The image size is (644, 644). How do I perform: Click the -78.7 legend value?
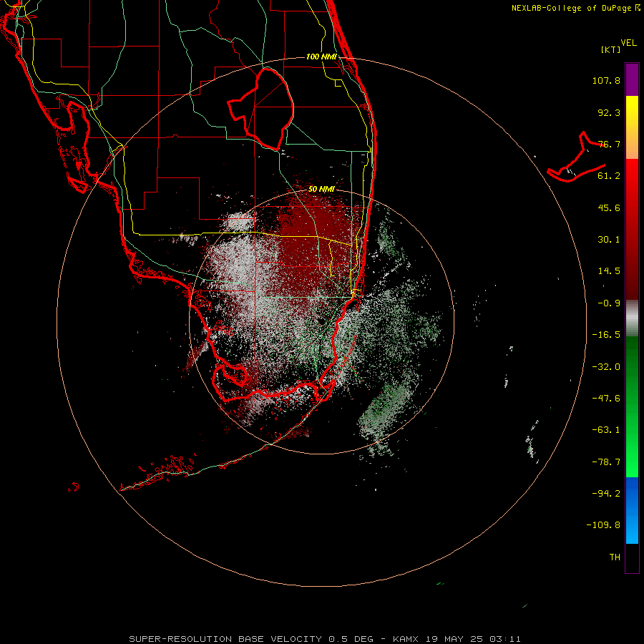tap(606, 462)
